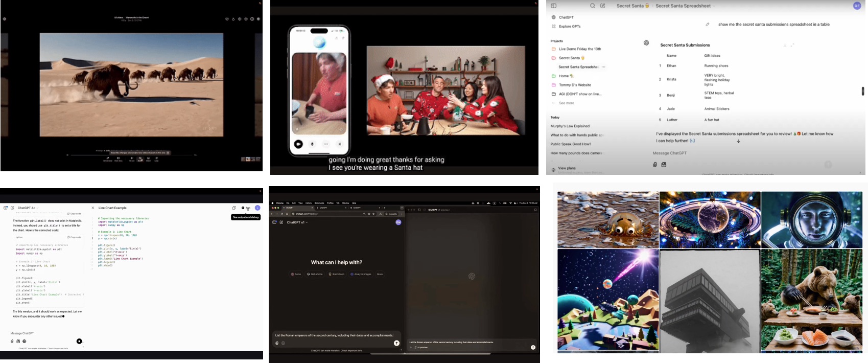
Task: Start a new chat in the ChatGPT 4o panel
Action: (12, 208)
